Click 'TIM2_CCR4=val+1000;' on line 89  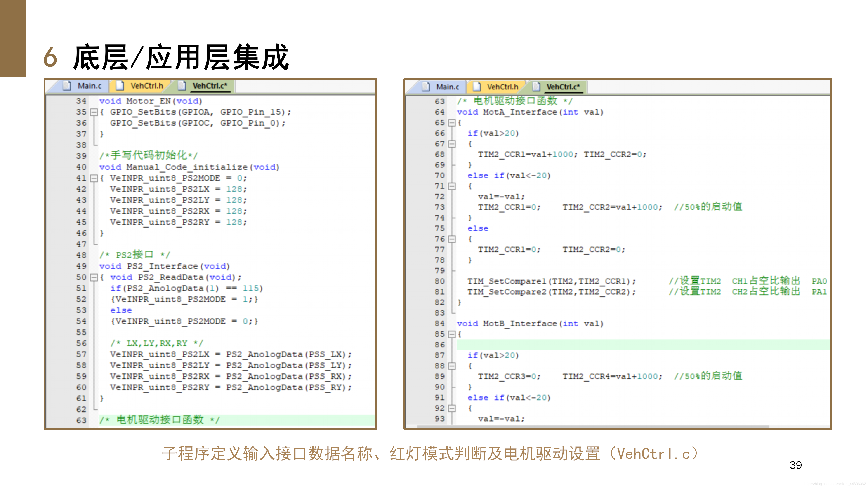(612, 377)
